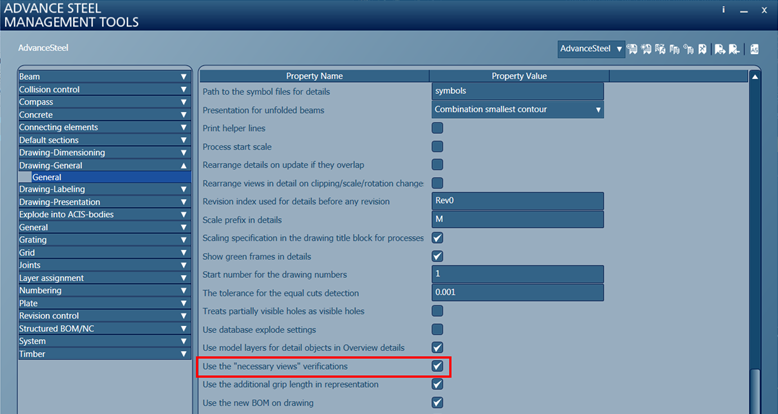Expand the Timber category
This screenshot has width=778, height=414.
105,354
